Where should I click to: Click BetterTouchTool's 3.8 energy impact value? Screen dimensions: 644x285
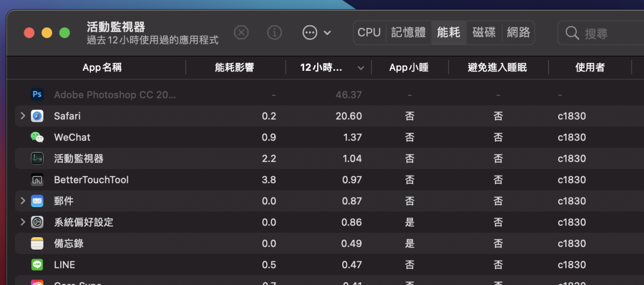(x=269, y=180)
